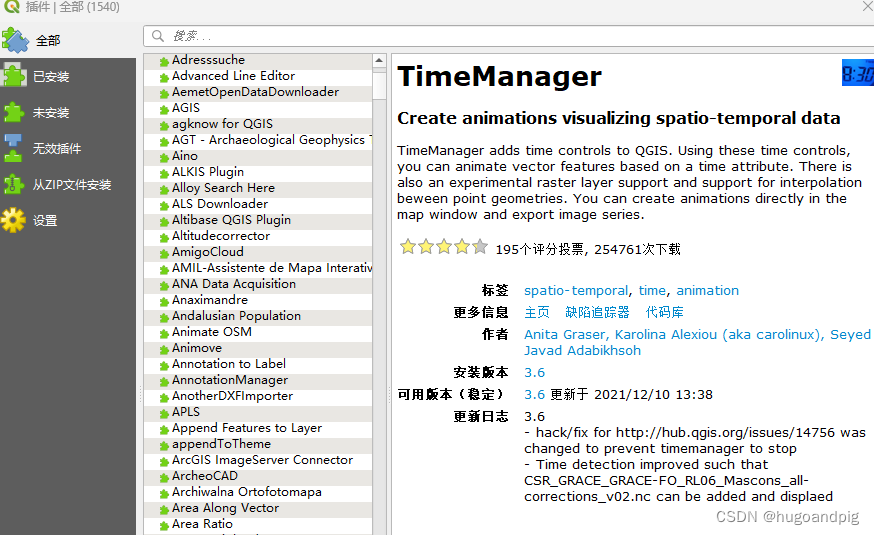The width and height of the screenshot is (874, 535).
Task: Click the third rating star
Action: (x=444, y=246)
